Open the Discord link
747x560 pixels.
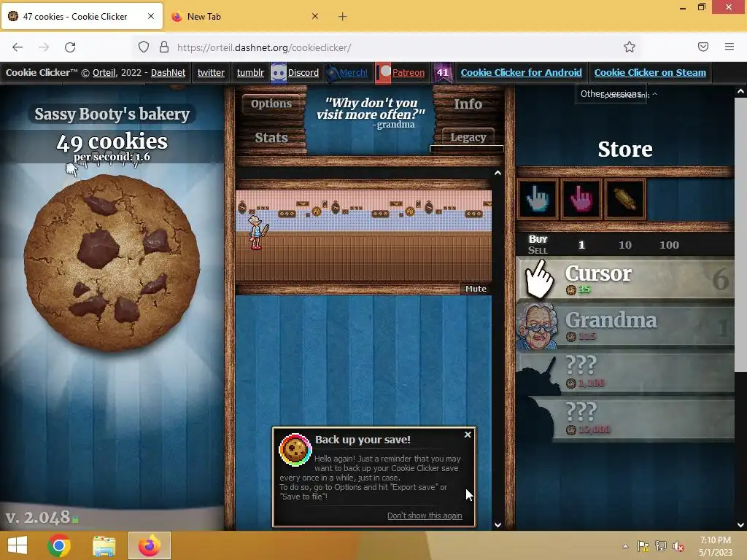pyautogui.click(x=303, y=72)
